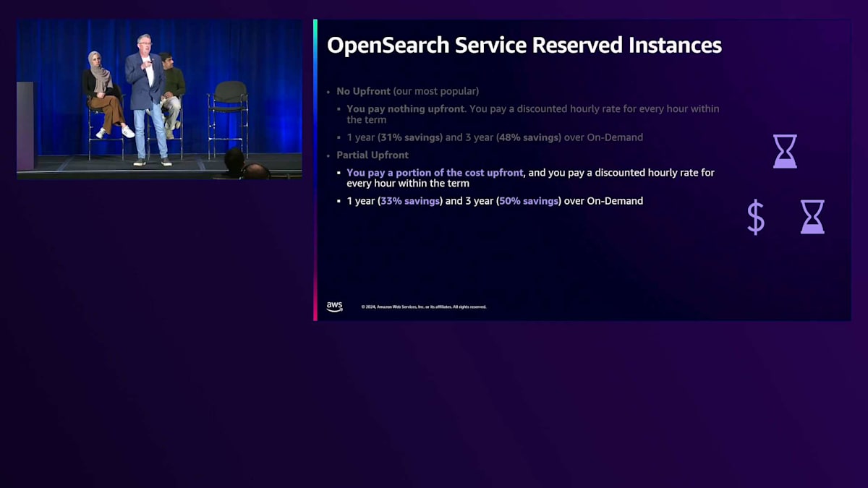868x488 pixels.
Task: Click the hourglass icon beside the dollar sign
Action: click(812, 217)
